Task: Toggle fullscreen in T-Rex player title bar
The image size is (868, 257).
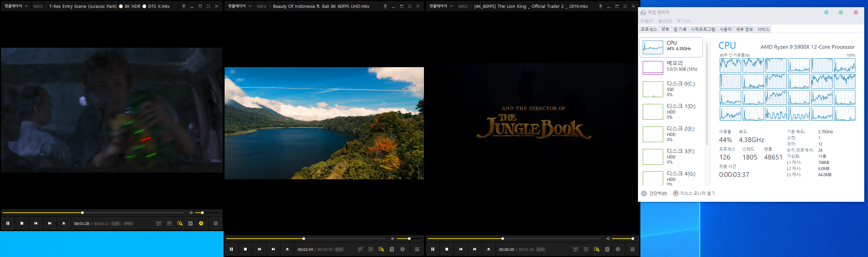Action: (x=208, y=6)
